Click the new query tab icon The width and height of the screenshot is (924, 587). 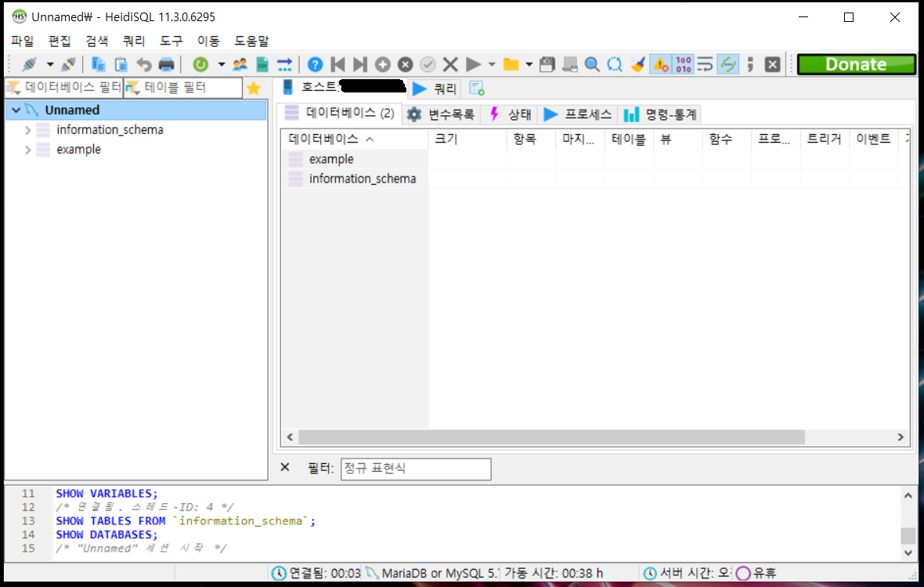(477, 89)
